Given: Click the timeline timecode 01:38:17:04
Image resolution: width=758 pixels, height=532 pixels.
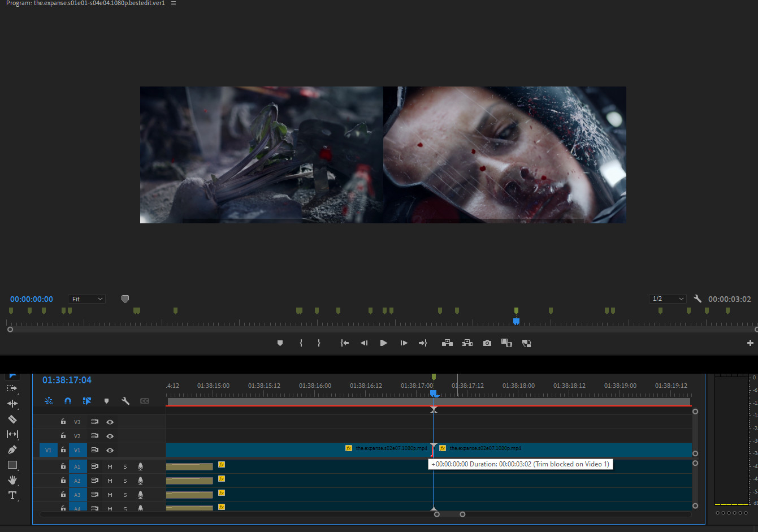Looking at the screenshot, I should (67, 380).
